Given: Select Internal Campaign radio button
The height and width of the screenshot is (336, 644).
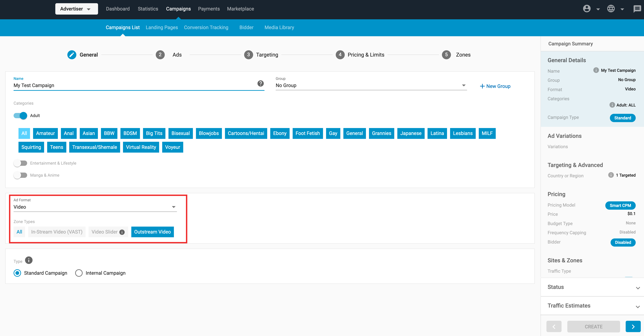Looking at the screenshot, I should [x=79, y=273].
